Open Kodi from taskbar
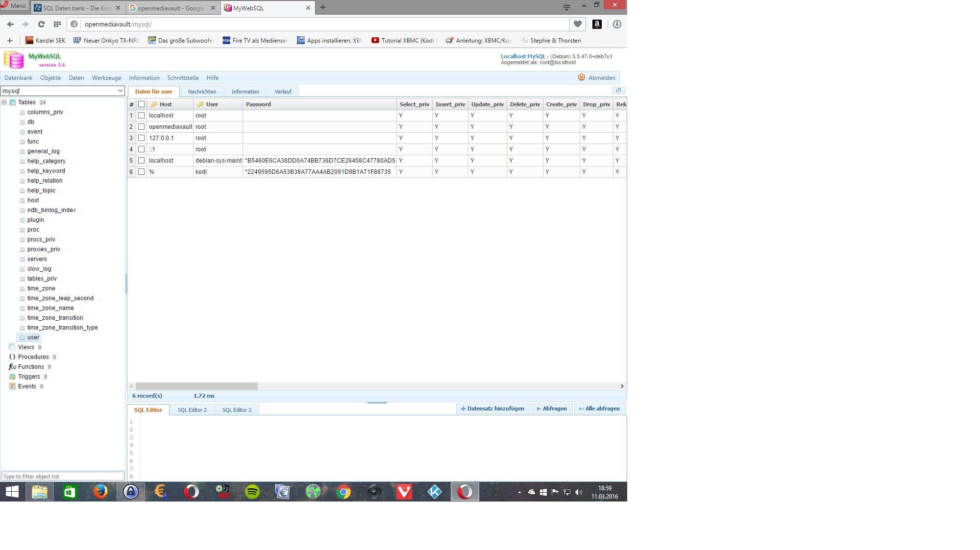The width and height of the screenshot is (980, 550). coord(435,491)
